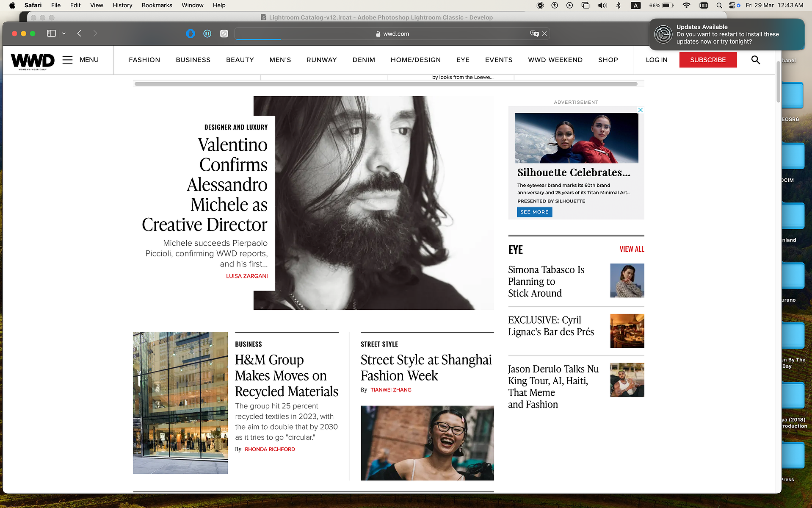Click the Updates Available notification
Viewport: 812px width, 508px height.
tap(726, 34)
